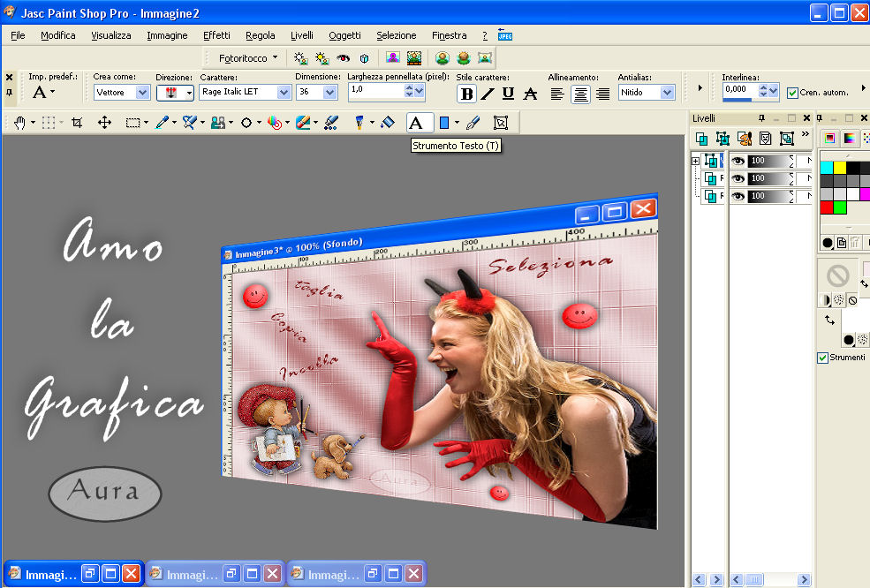The width and height of the screenshot is (870, 588).
Task: Select the Airbrush tool
Action: coord(331,123)
